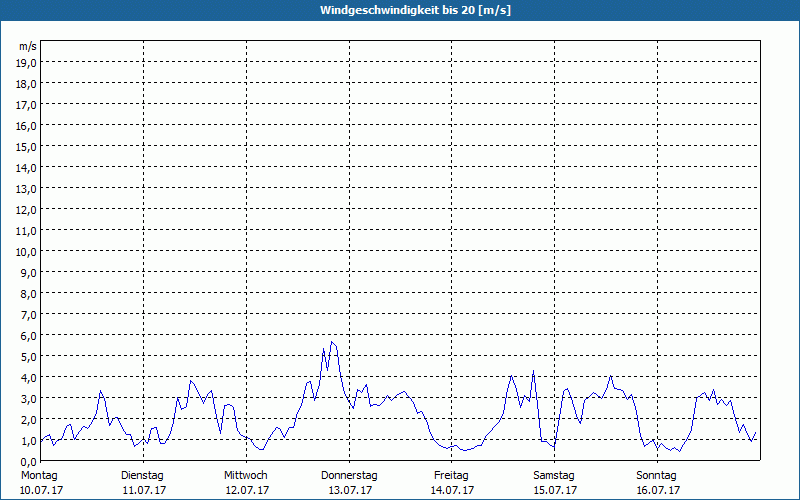Click the 'Sonntag' day label
Screen dimensions: 800x500
coord(656,476)
